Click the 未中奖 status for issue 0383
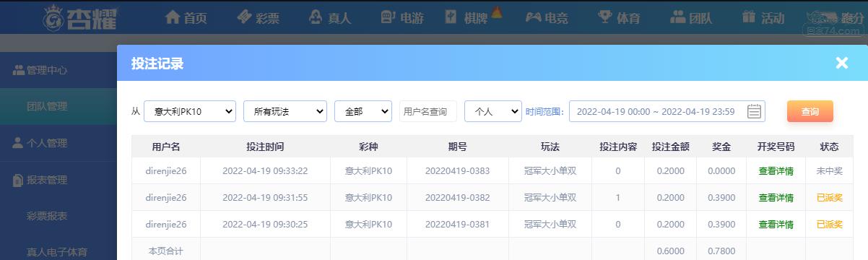The height and width of the screenshot is (260, 868). 830,171
